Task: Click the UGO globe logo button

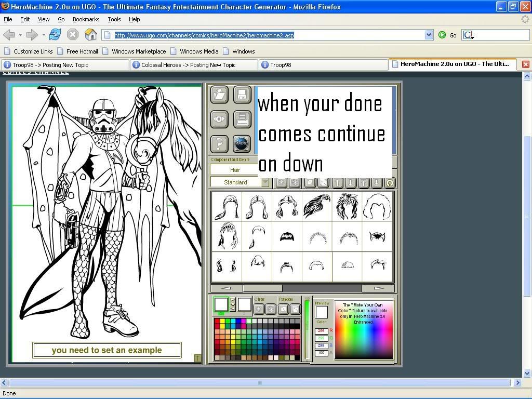Action: click(x=242, y=143)
